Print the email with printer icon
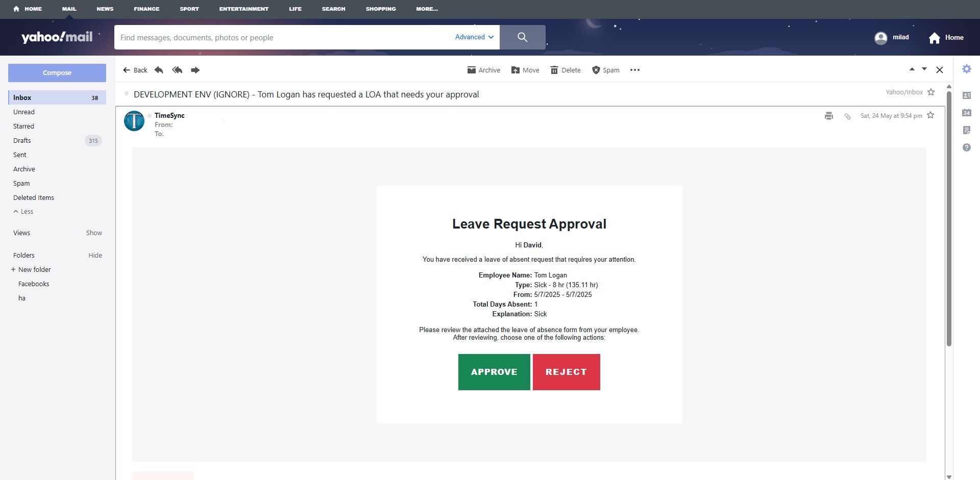 click(829, 116)
